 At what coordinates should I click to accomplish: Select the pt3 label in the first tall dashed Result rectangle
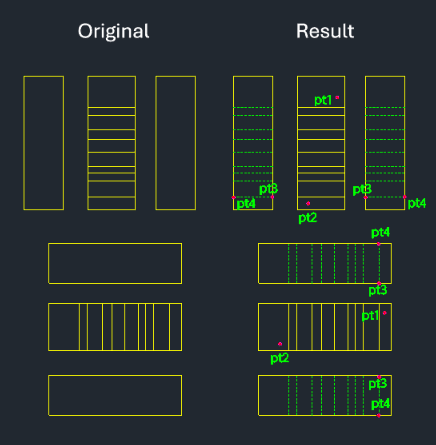point(268,189)
